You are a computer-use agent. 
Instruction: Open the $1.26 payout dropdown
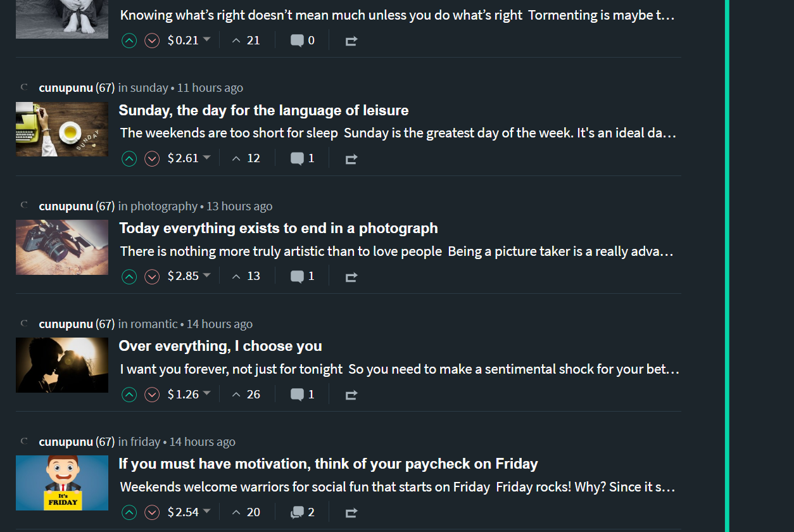tap(206, 394)
